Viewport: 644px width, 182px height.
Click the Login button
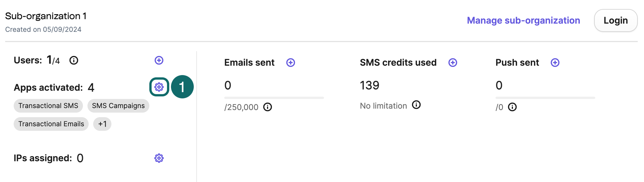tap(616, 20)
